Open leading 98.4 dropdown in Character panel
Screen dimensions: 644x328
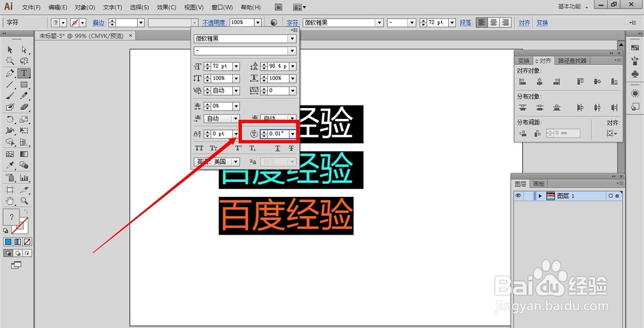coord(292,66)
